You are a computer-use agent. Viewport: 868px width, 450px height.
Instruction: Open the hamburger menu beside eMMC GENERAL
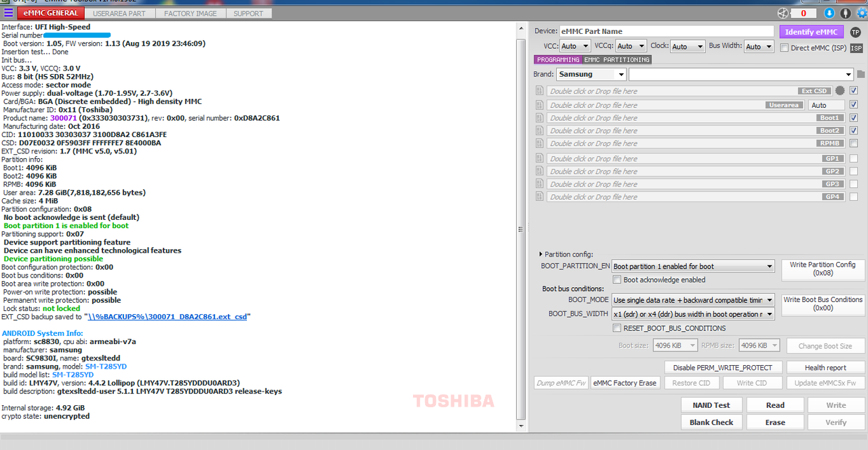click(8, 13)
